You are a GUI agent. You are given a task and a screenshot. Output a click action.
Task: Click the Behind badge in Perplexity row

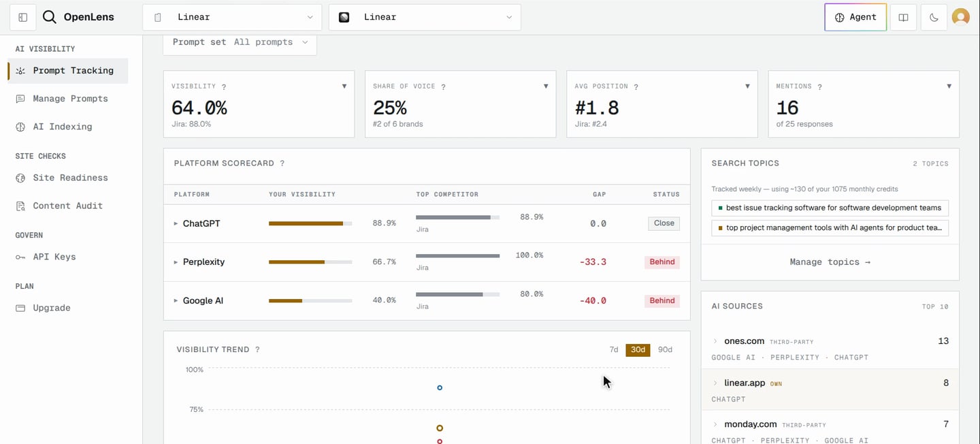coord(662,262)
